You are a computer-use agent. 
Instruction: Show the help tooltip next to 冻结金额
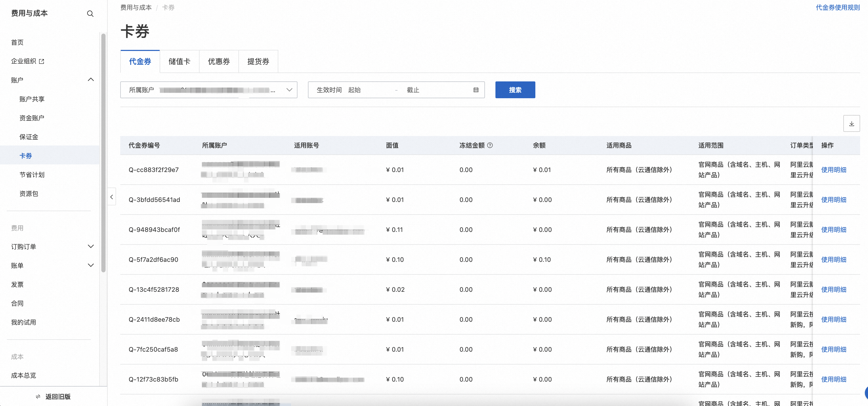click(x=490, y=145)
